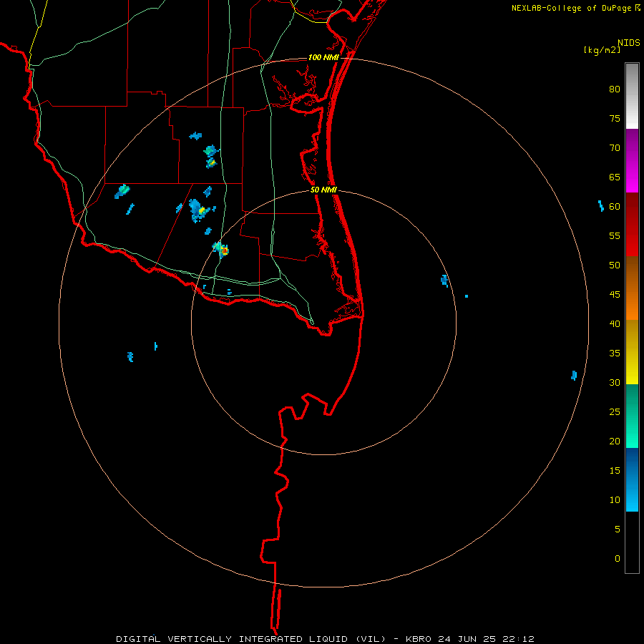The height and width of the screenshot is (644, 644).
Task: Click the yellow segment of the color bar
Action: tap(632, 352)
